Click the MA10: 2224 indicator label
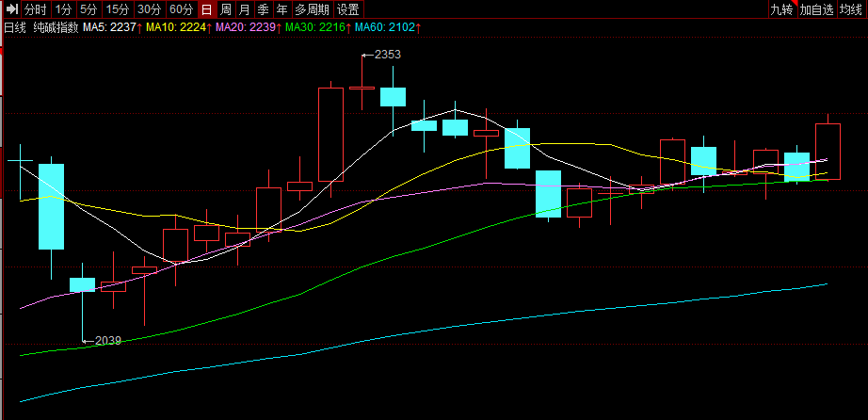The height and width of the screenshot is (420, 868). (180, 27)
